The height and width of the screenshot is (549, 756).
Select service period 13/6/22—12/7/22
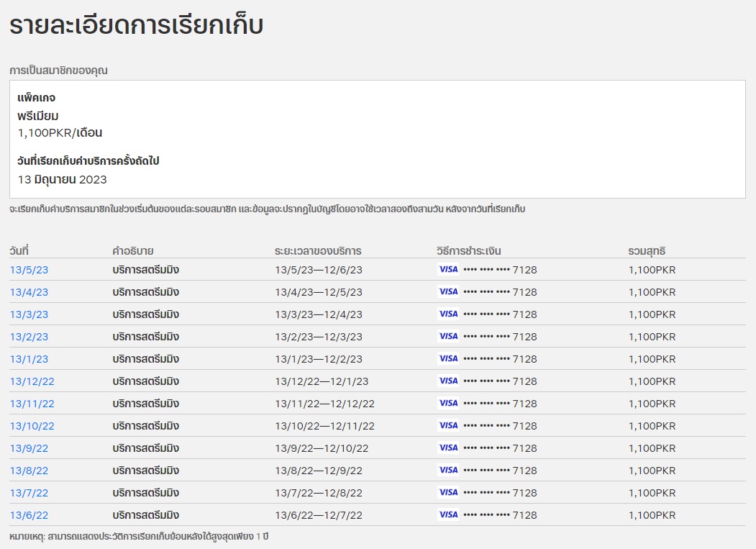pos(319,515)
